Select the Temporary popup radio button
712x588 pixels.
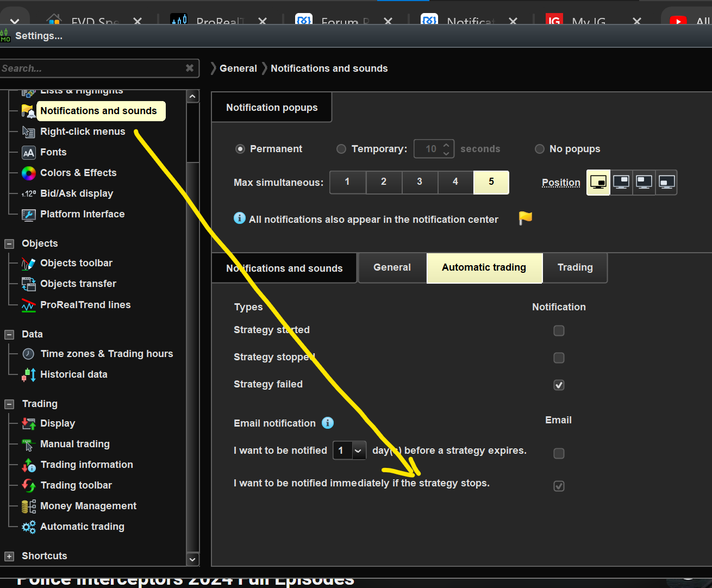341,149
